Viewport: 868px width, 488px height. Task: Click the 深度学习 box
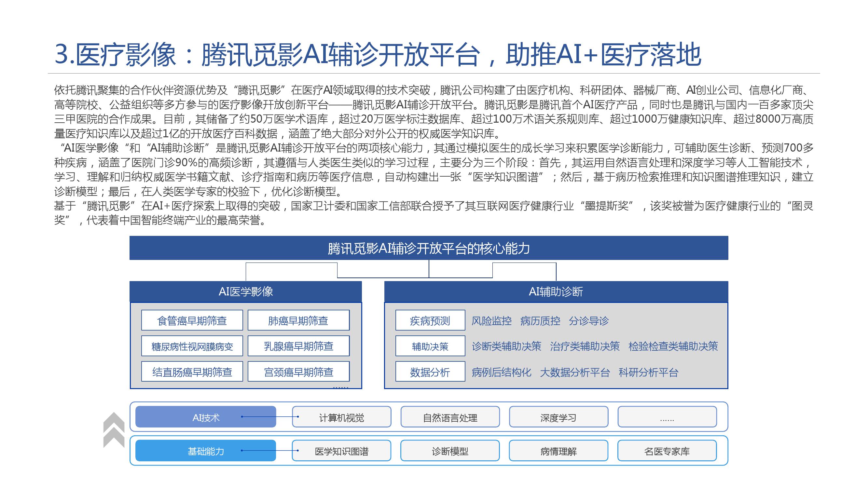pyautogui.click(x=558, y=417)
